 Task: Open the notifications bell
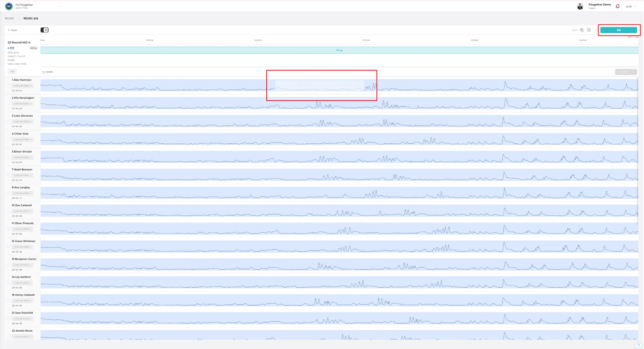[618, 6]
